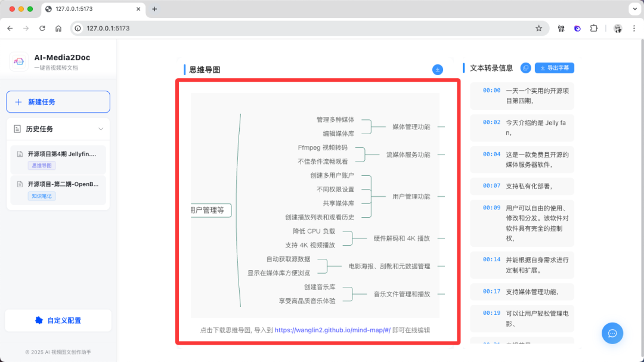Bookmark the page with star icon
The height and width of the screenshot is (362, 644).
click(539, 29)
